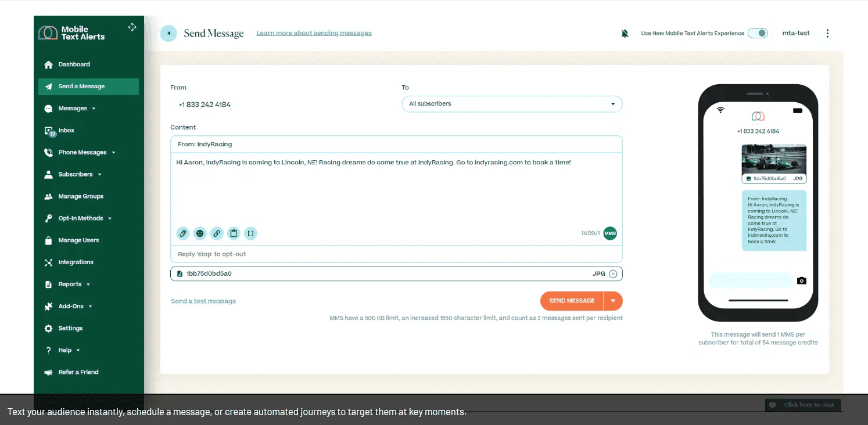
Task: Open the Send Message options arrow
Action: [613, 301]
